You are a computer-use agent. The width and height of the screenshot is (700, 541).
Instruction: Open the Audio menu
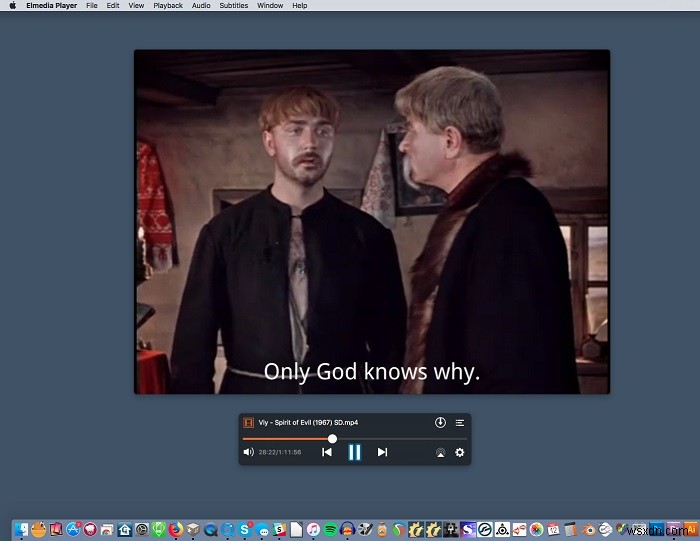click(x=201, y=5)
